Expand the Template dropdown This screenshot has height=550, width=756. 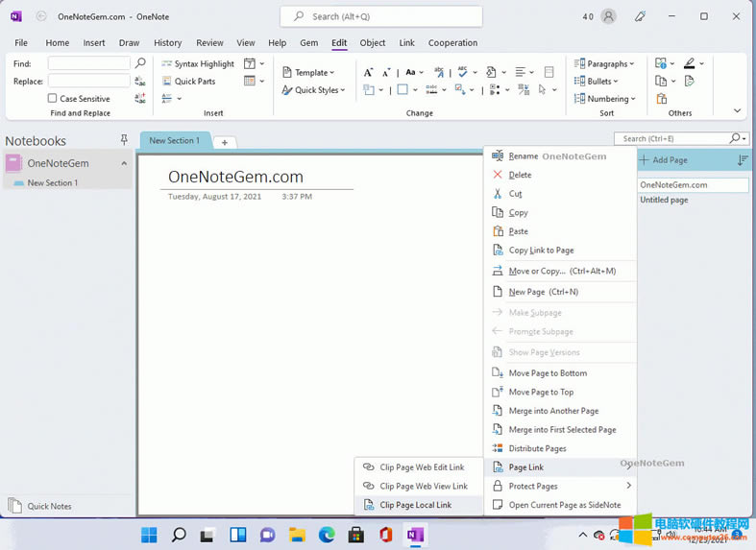(x=308, y=72)
